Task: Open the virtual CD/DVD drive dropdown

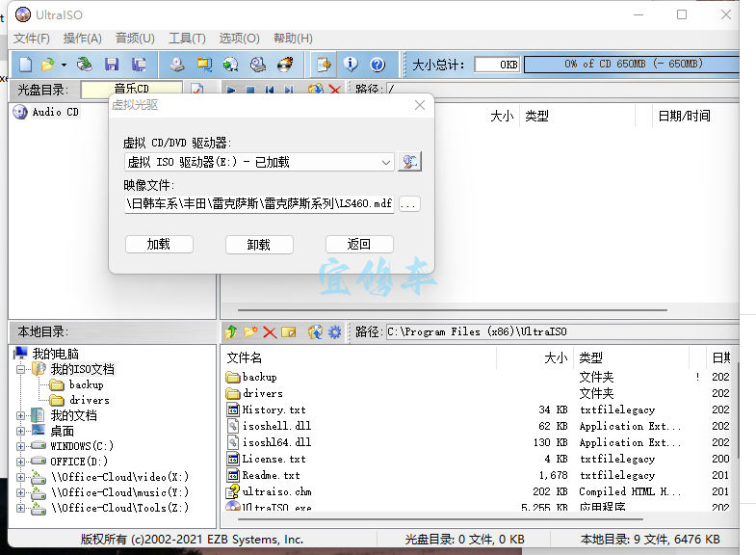Action: tap(386, 163)
